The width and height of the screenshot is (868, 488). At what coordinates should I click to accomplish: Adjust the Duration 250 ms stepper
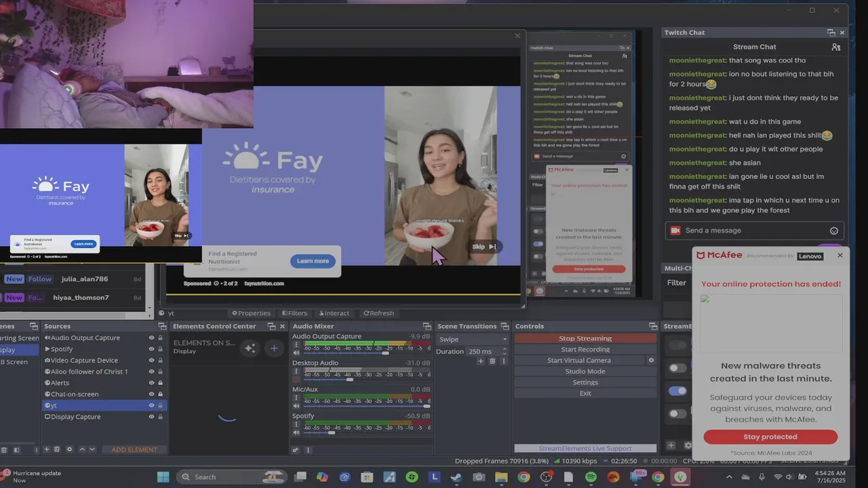(504, 351)
